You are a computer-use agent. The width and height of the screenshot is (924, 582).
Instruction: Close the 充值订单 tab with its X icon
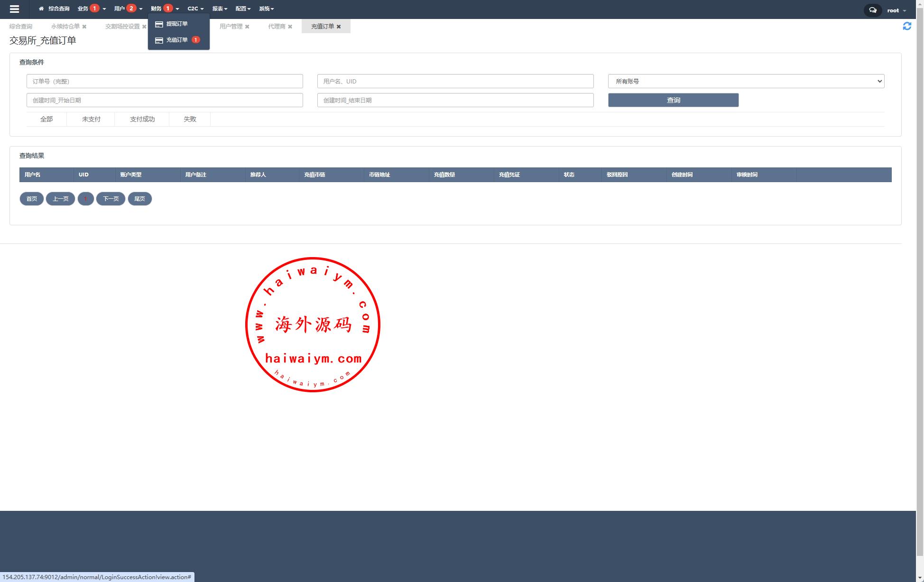(339, 27)
